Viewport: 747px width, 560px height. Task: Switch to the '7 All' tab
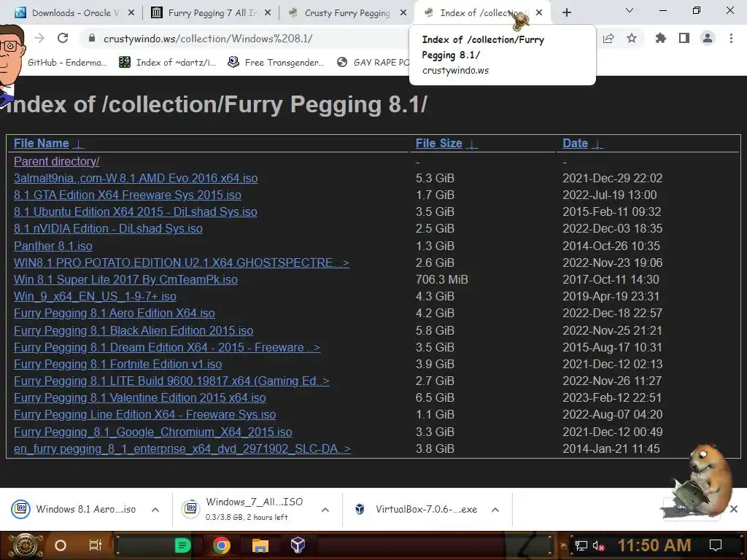[x=212, y=13]
